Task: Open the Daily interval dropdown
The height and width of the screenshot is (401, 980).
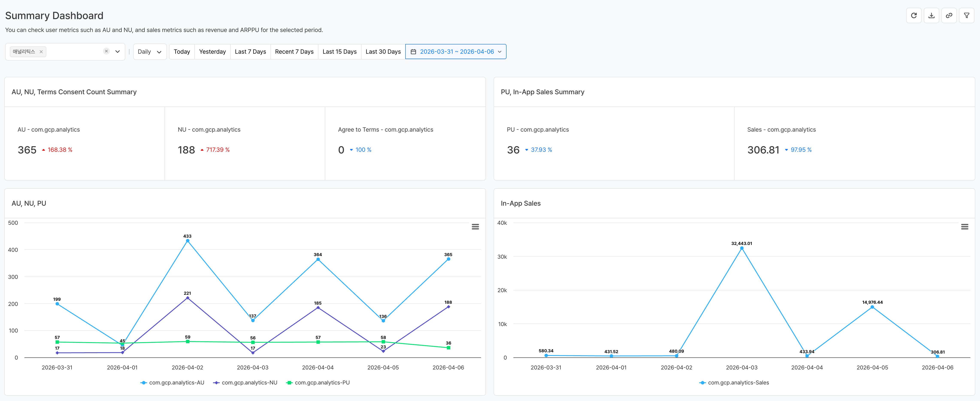Action: [150, 52]
